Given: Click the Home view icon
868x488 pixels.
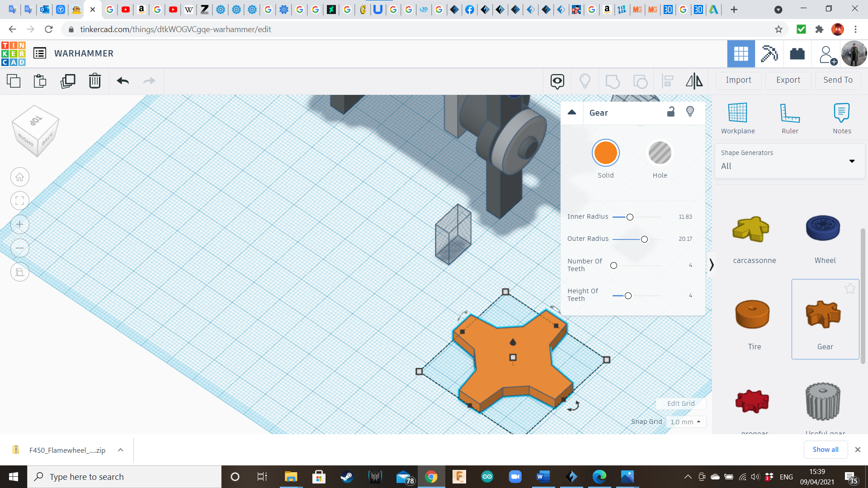Looking at the screenshot, I should tap(20, 177).
